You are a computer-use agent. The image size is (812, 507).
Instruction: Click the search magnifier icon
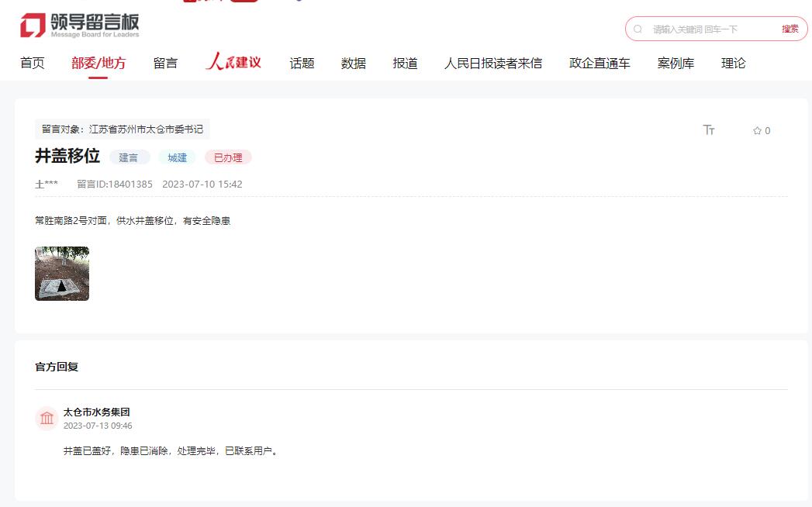638,29
